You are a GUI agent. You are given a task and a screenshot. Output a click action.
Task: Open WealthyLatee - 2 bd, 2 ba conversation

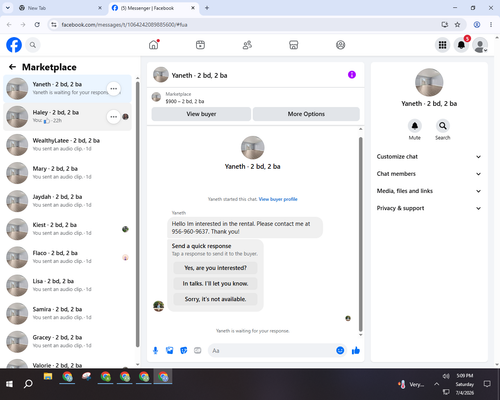[67, 145]
